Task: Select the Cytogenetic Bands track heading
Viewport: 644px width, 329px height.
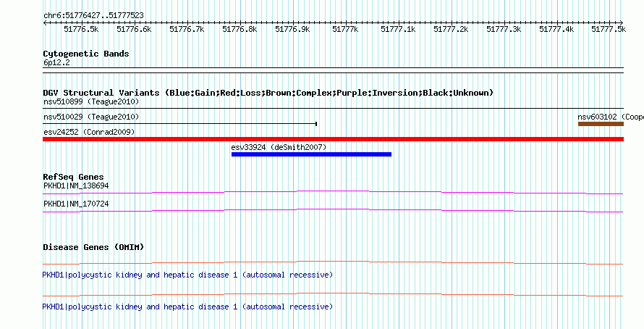Action: [86, 54]
